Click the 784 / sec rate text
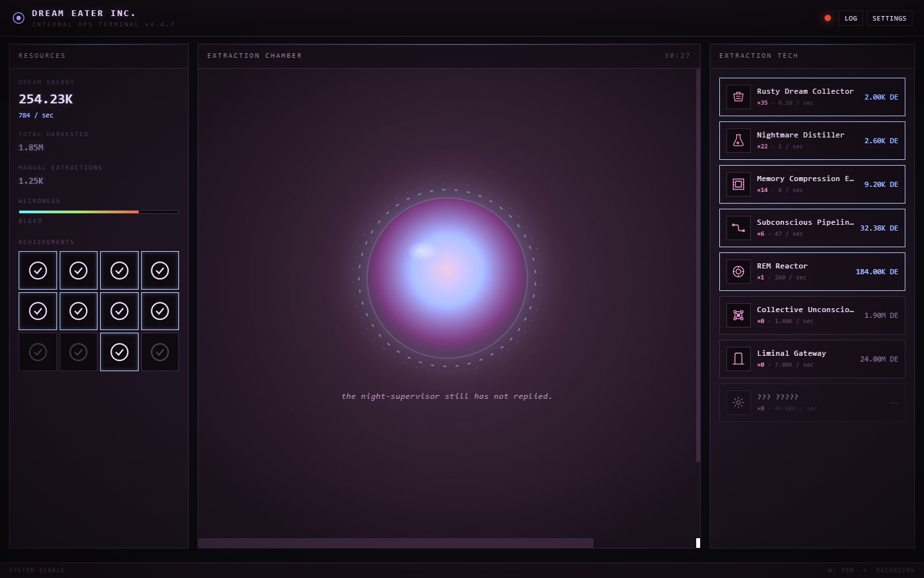Viewport: 924px width, 578px height. (36, 116)
